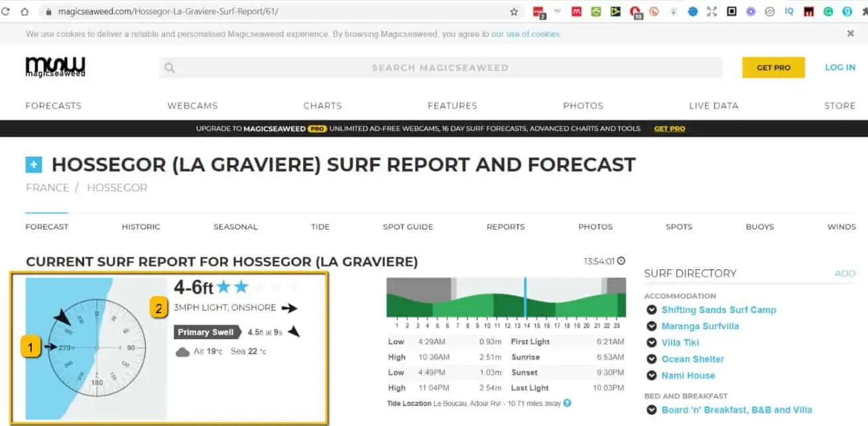Click the onshore wind direction arrow icon

(288, 307)
